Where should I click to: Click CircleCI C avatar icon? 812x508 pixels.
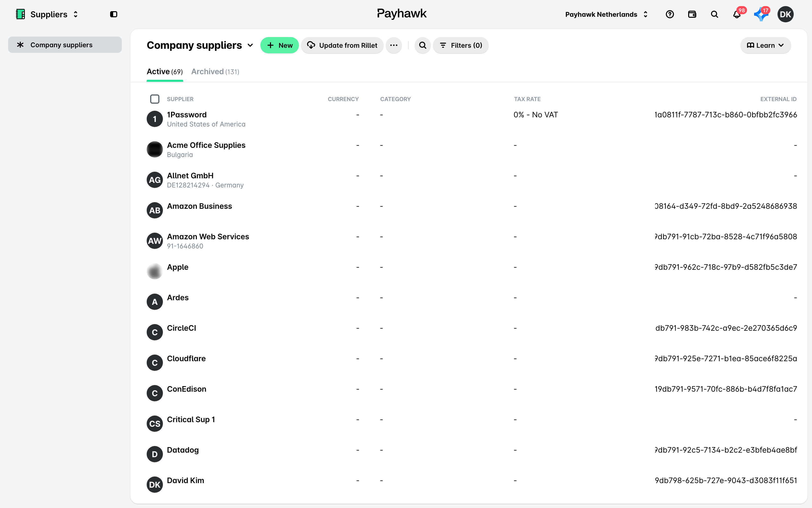tap(155, 332)
